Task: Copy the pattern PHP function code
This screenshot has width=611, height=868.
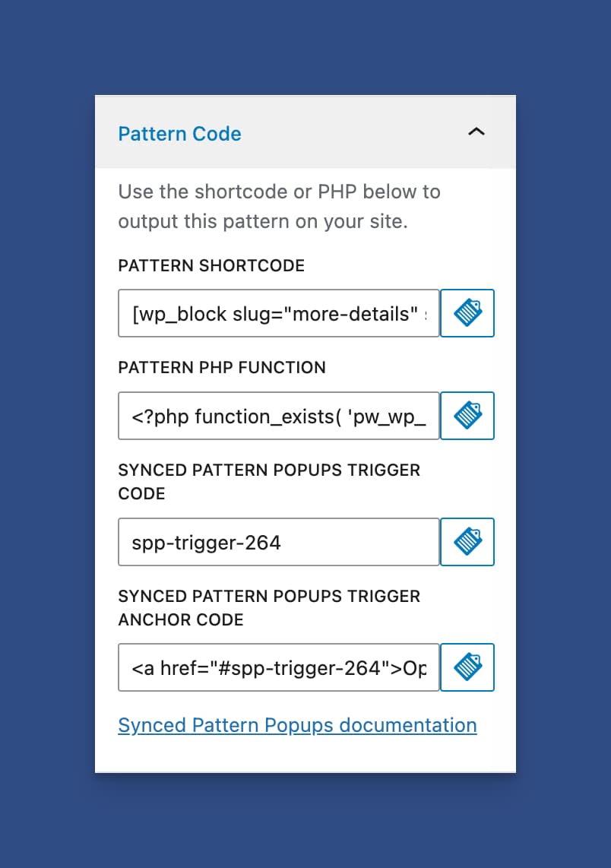Action: click(x=467, y=416)
